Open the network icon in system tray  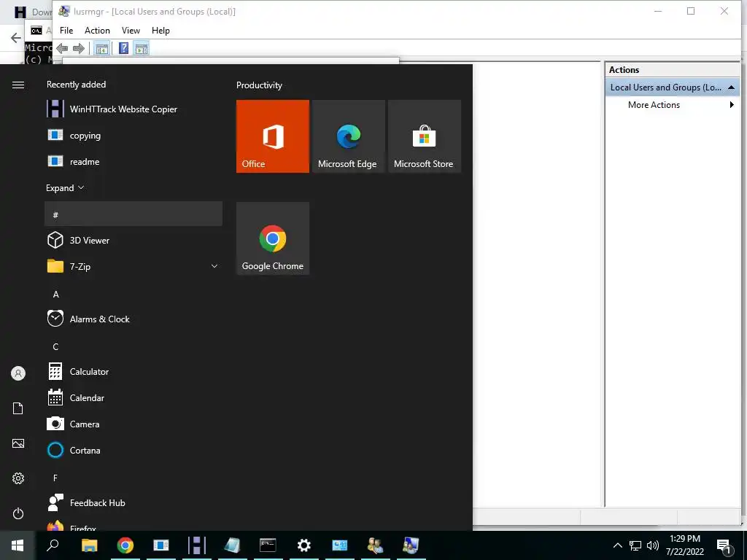tap(635, 545)
